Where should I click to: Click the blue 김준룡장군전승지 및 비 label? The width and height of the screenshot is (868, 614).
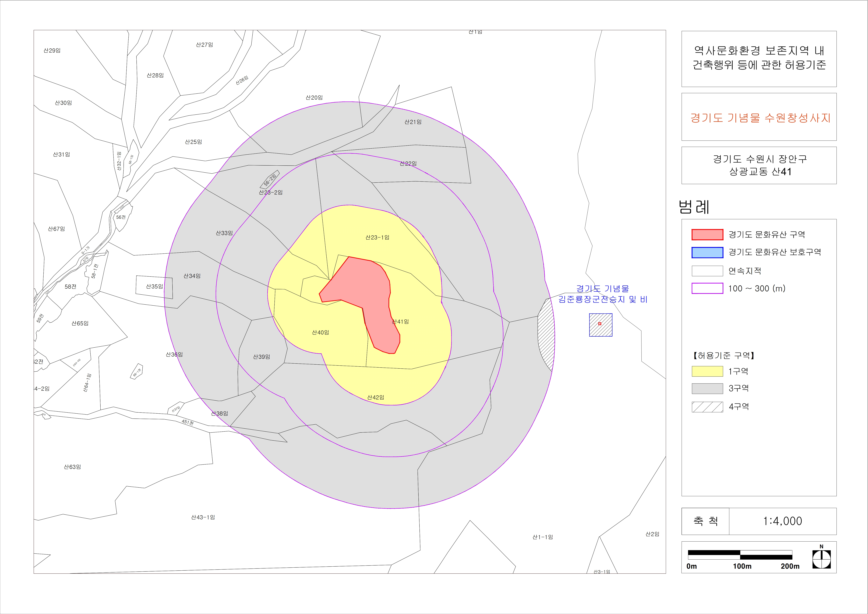pyautogui.click(x=603, y=299)
